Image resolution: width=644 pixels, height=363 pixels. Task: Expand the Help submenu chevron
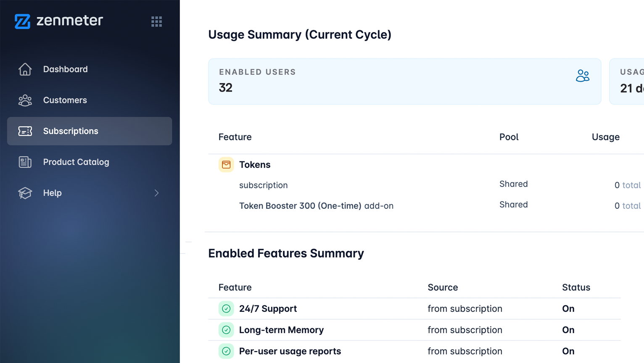pyautogui.click(x=156, y=193)
